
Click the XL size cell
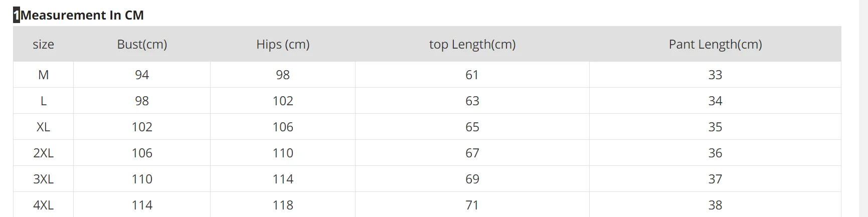click(x=43, y=127)
